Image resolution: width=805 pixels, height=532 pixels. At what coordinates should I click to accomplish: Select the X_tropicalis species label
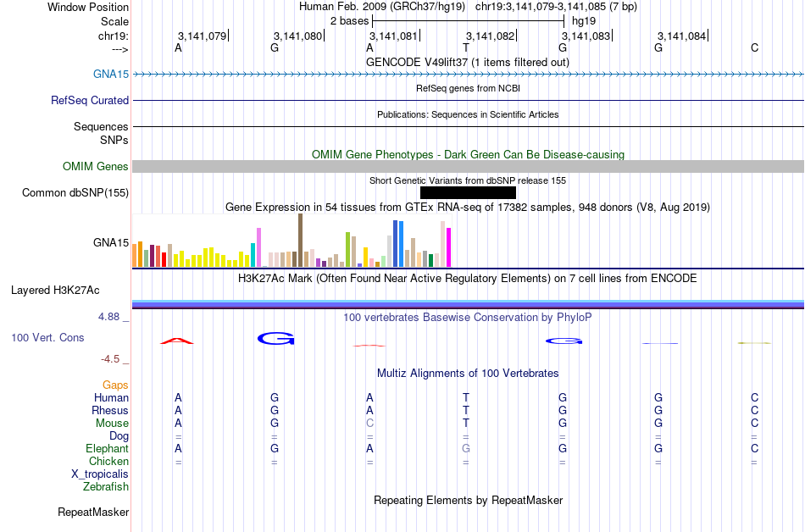[x=100, y=474]
